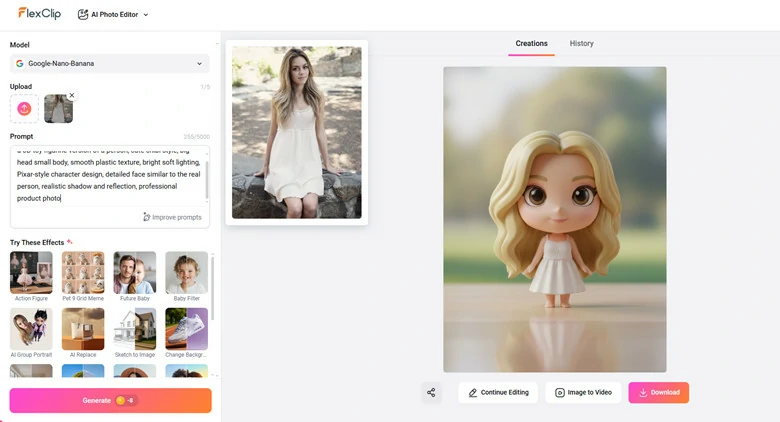Choose the Sketch to Image effect

click(x=135, y=332)
